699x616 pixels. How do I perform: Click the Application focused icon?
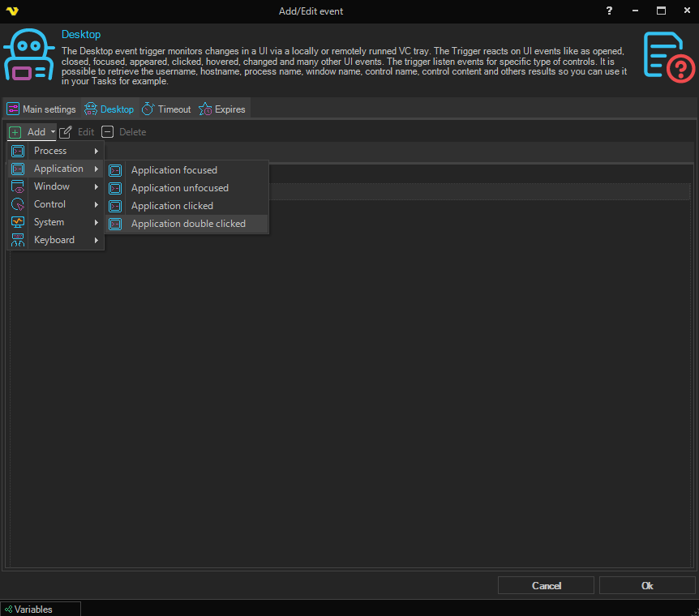click(x=115, y=170)
